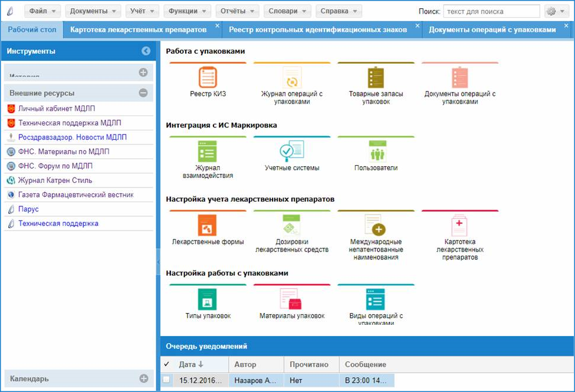Switch to Картотека лекарственных препаратов tab
Image resolution: width=575 pixels, height=392 pixels.
pyautogui.click(x=139, y=29)
